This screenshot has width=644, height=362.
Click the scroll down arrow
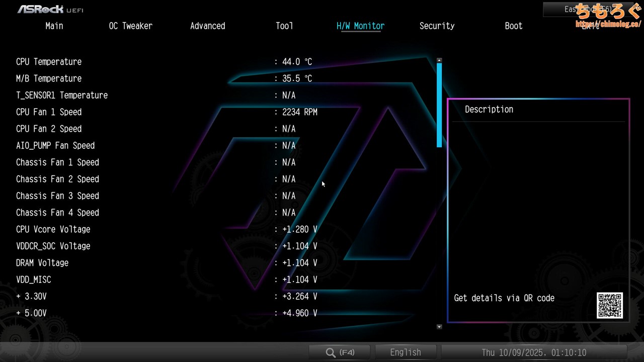pos(439,327)
